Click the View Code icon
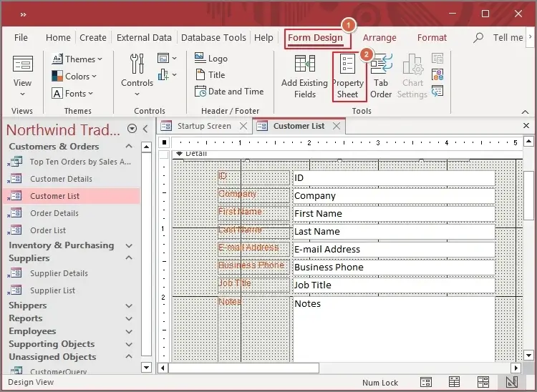Image resolution: width=537 pixels, height=392 pixels. [x=437, y=74]
